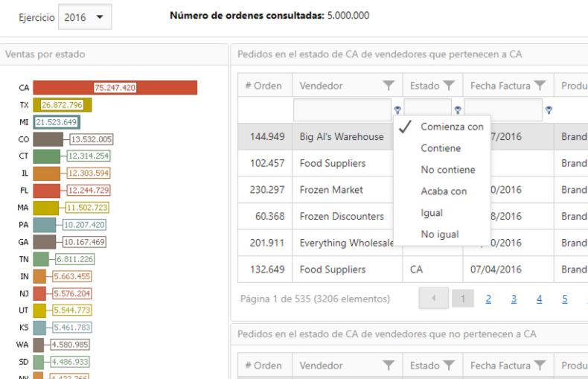Open Vendedor funnel in lower non-CA table
The width and height of the screenshot is (588, 379).
pyautogui.click(x=389, y=365)
